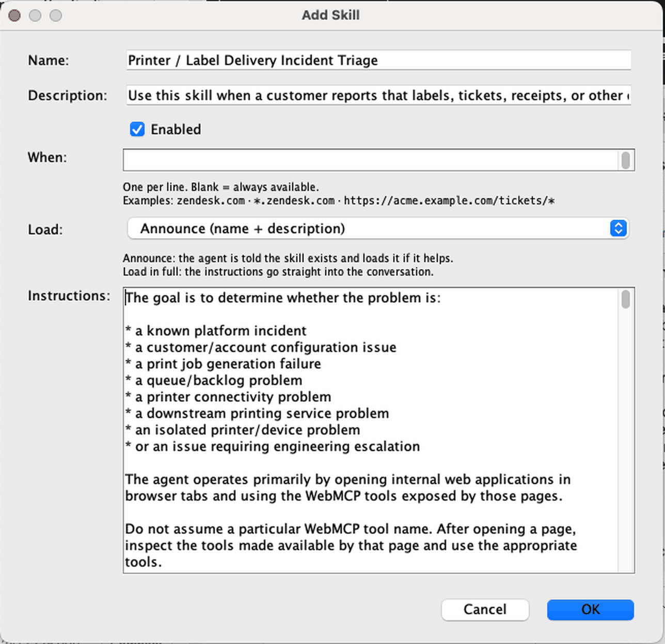Click the Description text field
The width and height of the screenshot is (665, 644).
[378, 95]
